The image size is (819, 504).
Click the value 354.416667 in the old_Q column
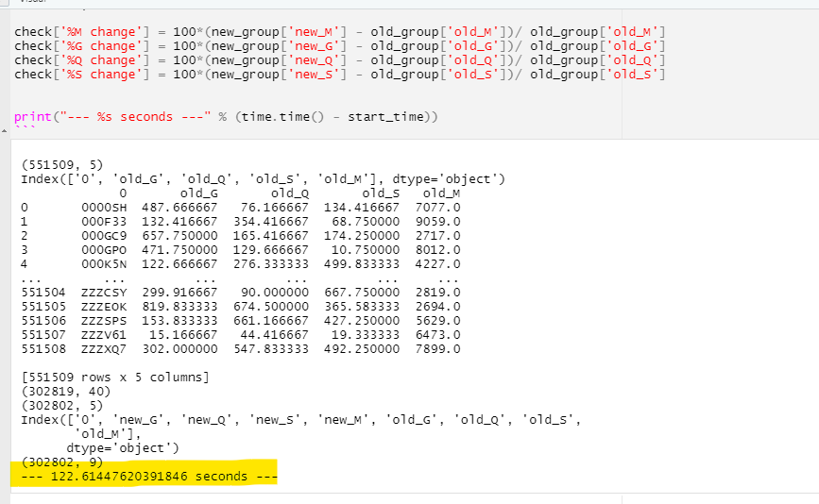[270, 221]
